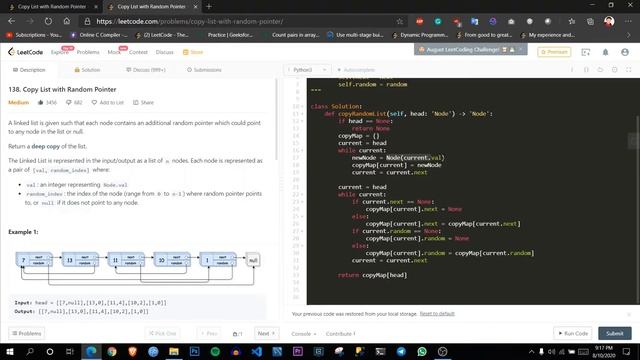Open the Contribute link
Screen dimensions: 640x360
[x=340, y=334]
